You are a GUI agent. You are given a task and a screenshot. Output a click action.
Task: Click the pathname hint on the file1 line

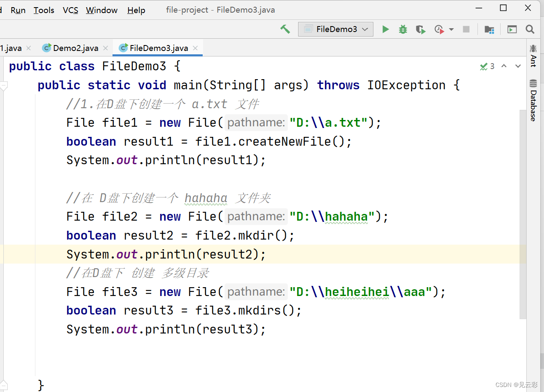point(256,123)
